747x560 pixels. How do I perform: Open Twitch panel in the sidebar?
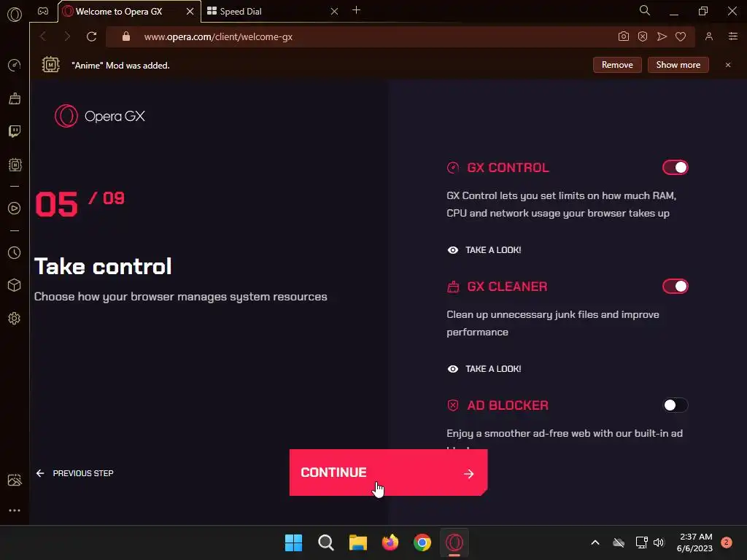(x=15, y=131)
